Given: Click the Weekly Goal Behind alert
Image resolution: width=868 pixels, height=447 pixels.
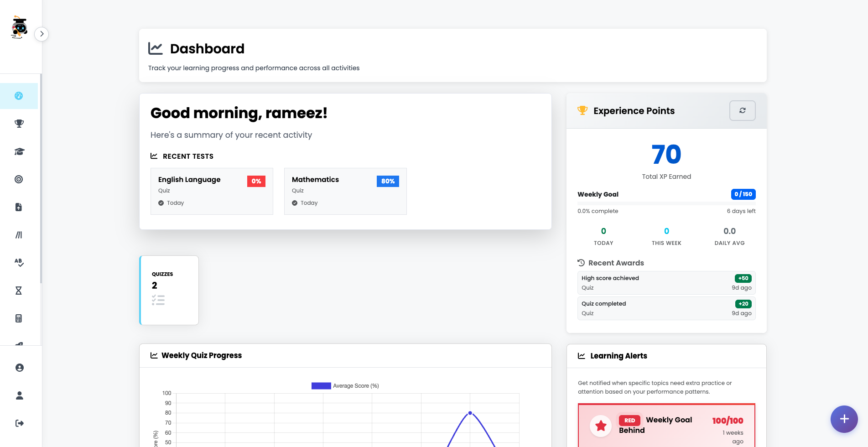Looking at the screenshot, I should (666, 425).
